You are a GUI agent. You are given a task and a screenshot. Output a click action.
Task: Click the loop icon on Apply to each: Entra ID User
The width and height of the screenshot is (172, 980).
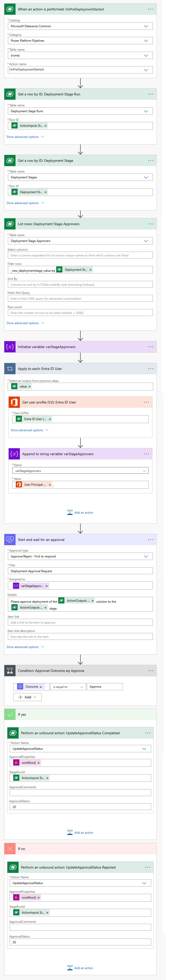pos(10,369)
